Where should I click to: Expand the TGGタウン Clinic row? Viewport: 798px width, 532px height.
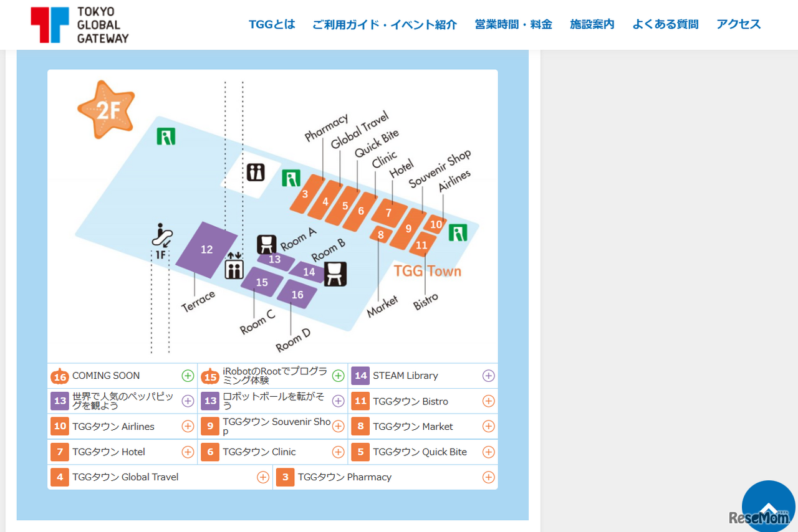(338, 452)
